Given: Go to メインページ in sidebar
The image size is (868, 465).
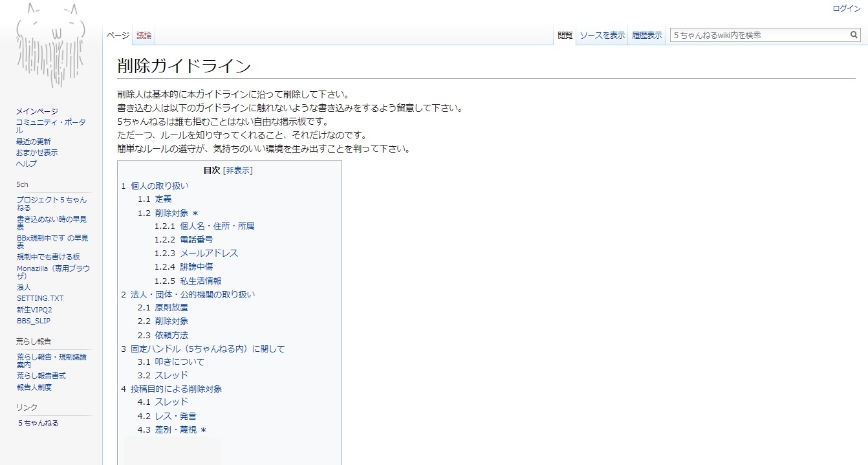Looking at the screenshot, I should [x=37, y=111].
